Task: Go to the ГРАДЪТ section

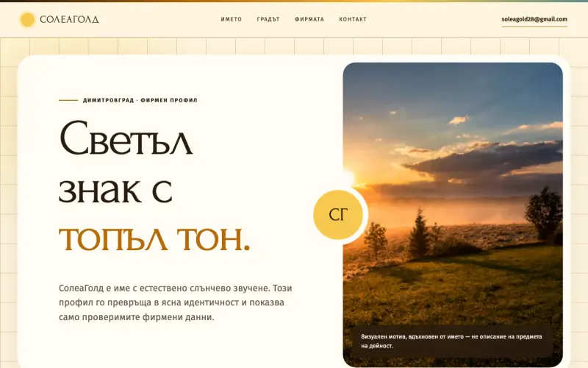Action: coord(268,19)
